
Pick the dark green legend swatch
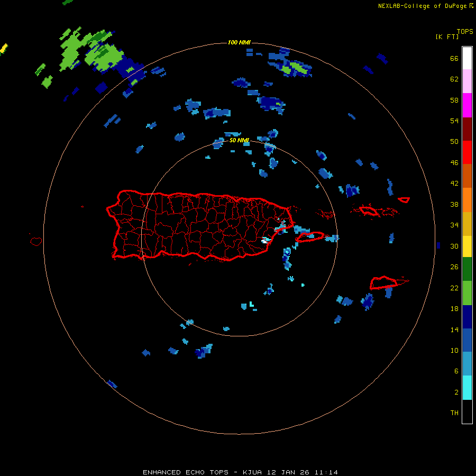point(467,269)
